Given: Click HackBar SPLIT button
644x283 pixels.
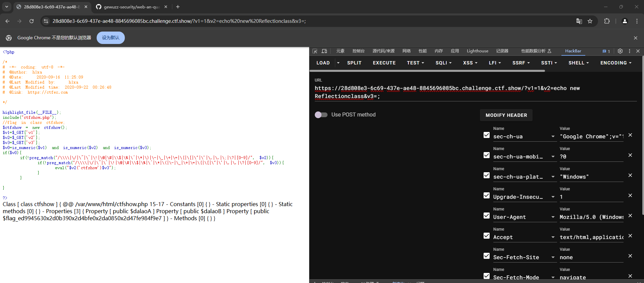Looking at the screenshot, I should [354, 63].
